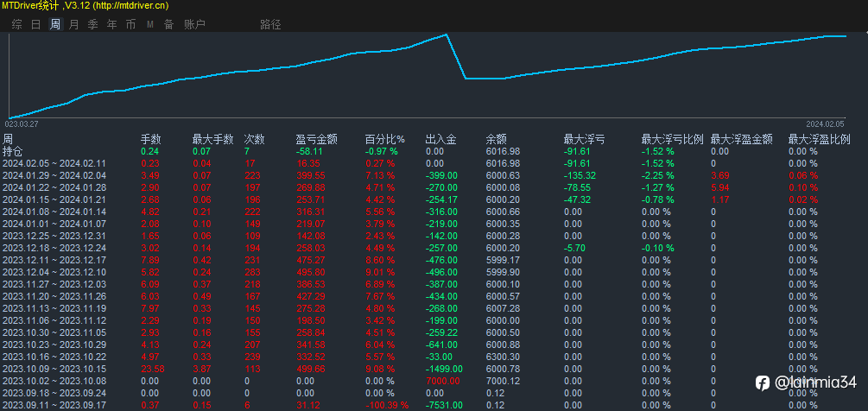868x411 pixels.
Task: Click the 2024.02.05 chart end date
Action: pos(825,124)
